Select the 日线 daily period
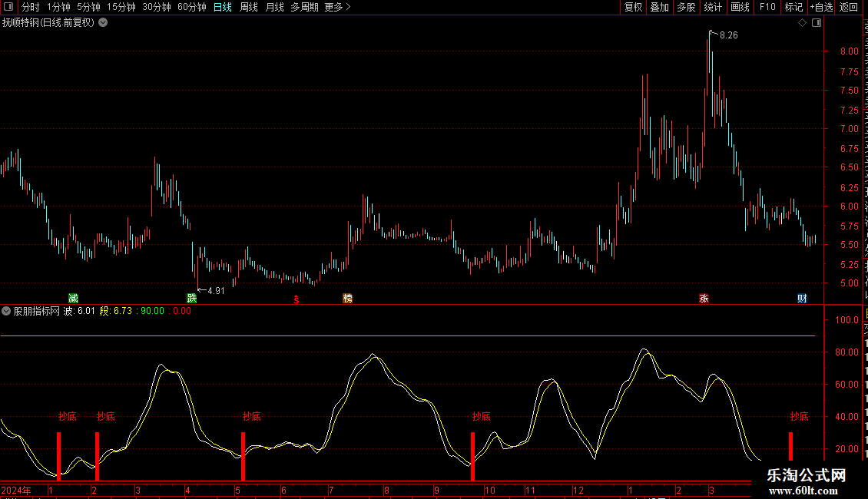 [223, 7]
